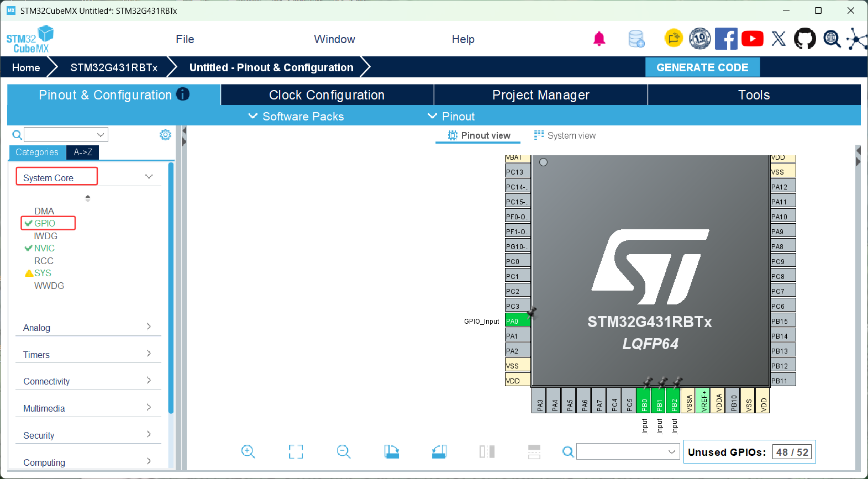Select pin PC13 on the chip
The image size is (868, 479).
(518, 172)
